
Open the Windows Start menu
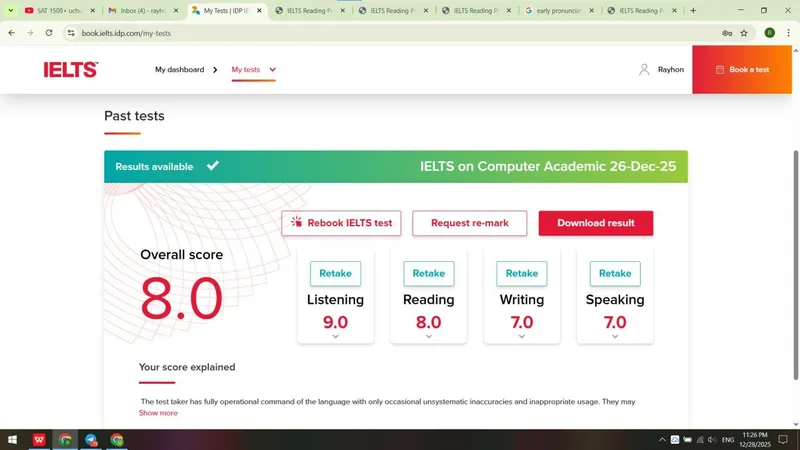[12, 439]
